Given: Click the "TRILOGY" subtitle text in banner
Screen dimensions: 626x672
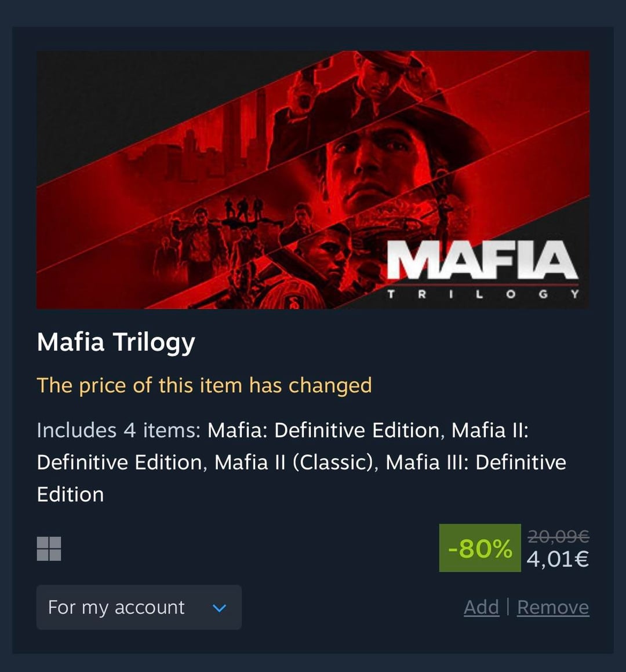Looking at the screenshot, I should point(482,294).
